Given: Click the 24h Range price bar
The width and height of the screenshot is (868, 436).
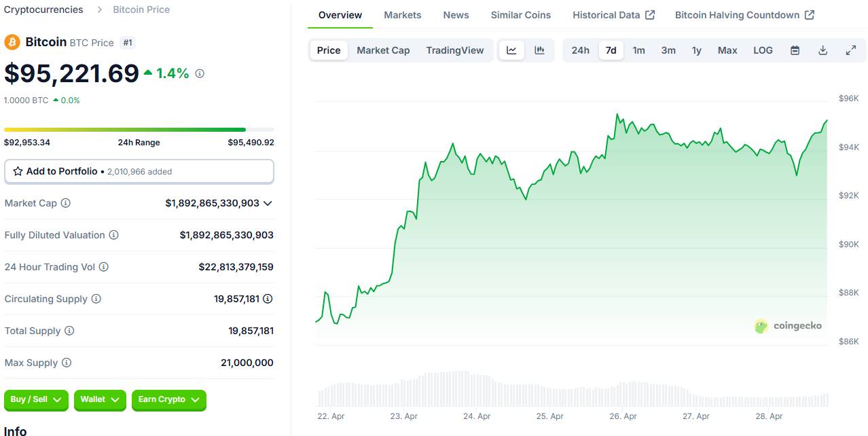Looking at the screenshot, I should [x=139, y=129].
